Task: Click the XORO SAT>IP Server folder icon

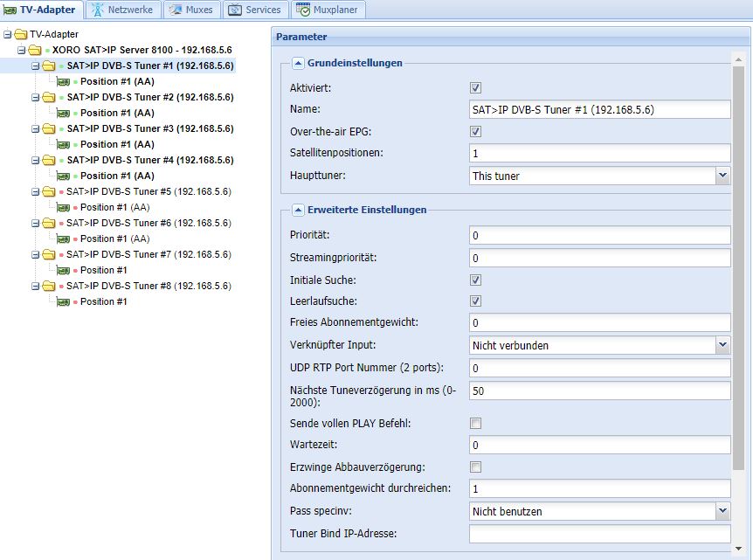Action: tap(35, 50)
